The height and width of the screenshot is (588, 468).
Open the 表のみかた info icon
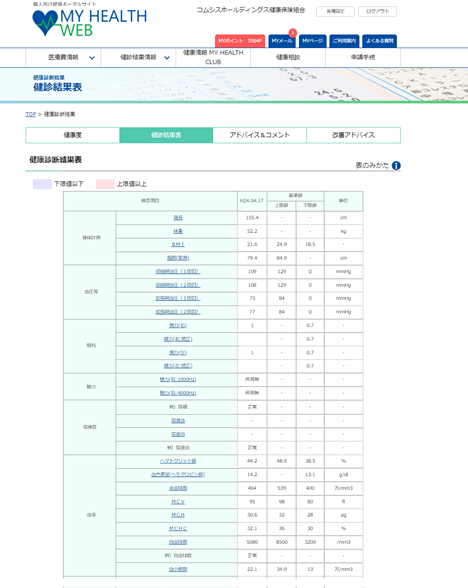click(396, 165)
